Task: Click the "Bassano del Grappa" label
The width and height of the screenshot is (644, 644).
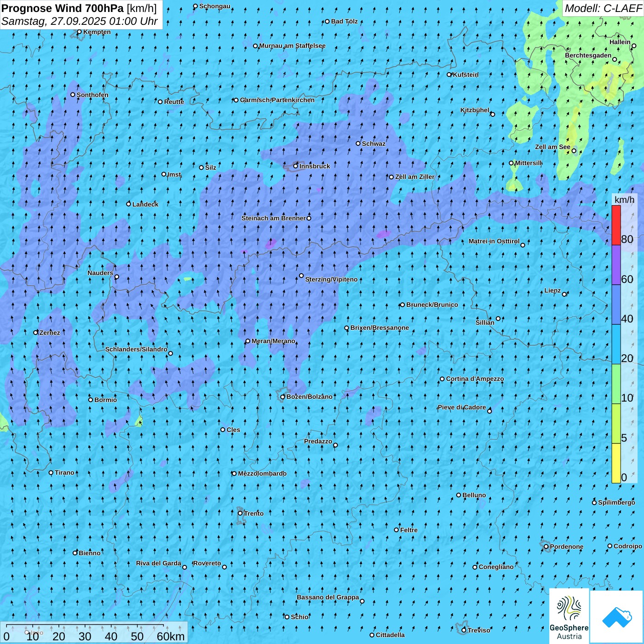Action: pyautogui.click(x=328, y=598)
